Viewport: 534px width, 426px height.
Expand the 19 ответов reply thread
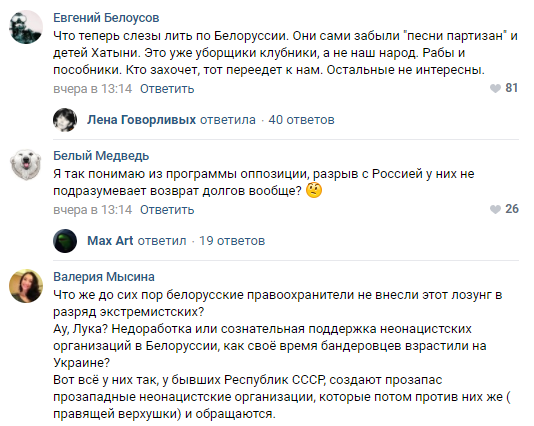tap(232, 241)
